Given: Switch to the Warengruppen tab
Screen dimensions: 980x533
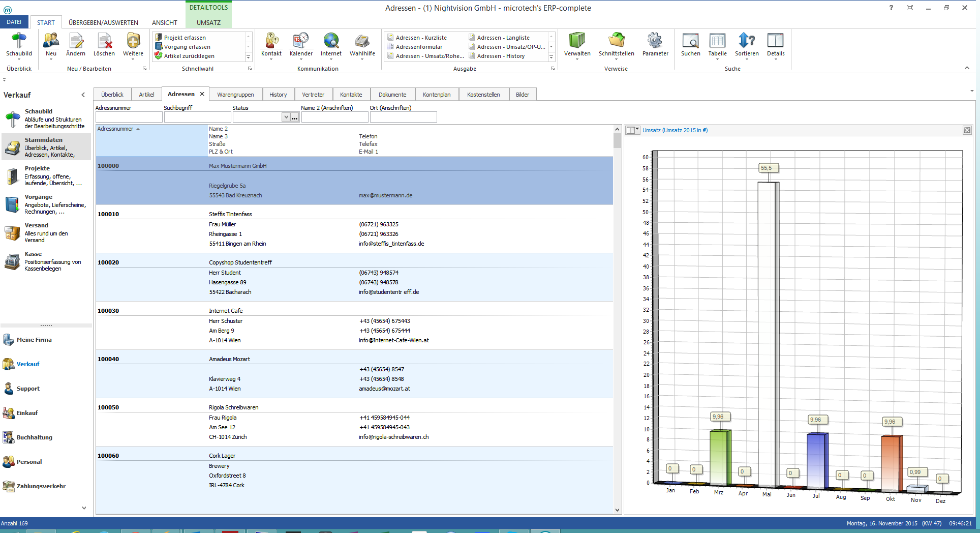Looking at the screenshot, I should [235, 95].
